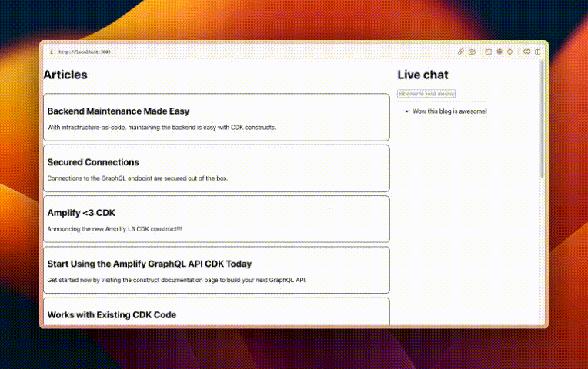This screenshot has width=588, height=369.
Task: Open the Secured Connections article card
Action: pyautogui.click(x=216, y=168)
